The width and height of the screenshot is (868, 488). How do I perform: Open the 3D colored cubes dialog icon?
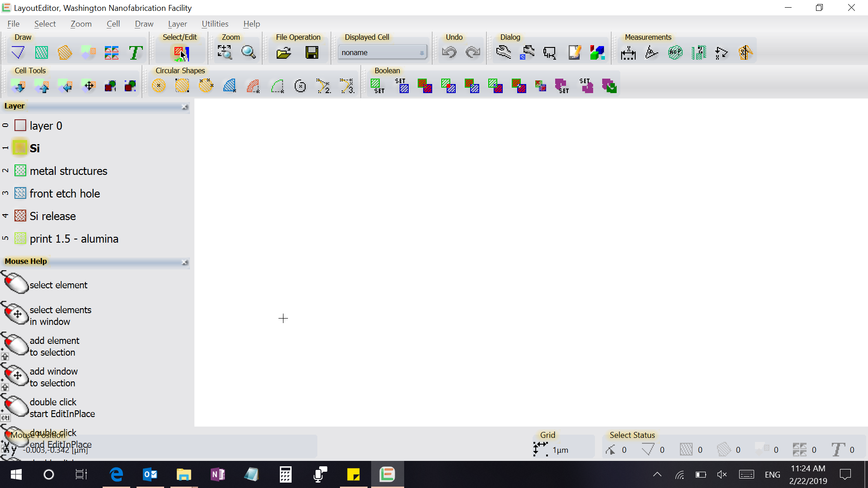[x=597, y=52]
